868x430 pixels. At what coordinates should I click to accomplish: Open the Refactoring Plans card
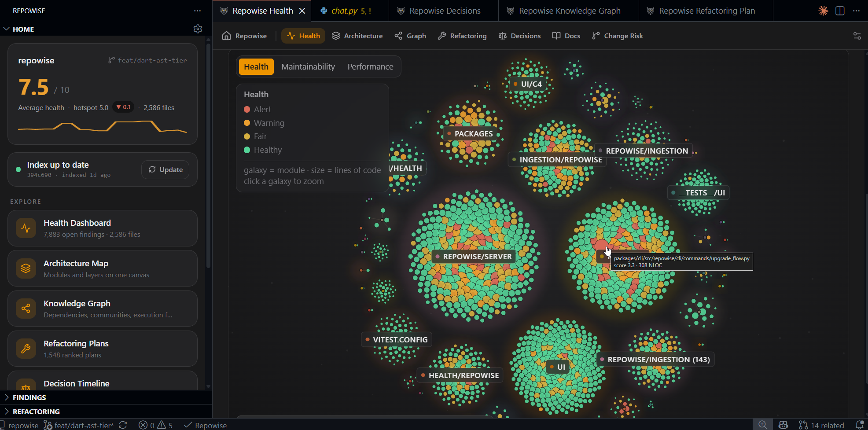pos(103,349)
